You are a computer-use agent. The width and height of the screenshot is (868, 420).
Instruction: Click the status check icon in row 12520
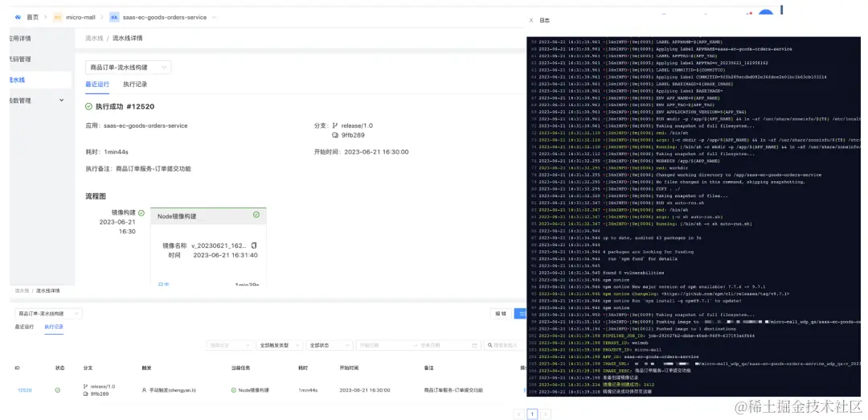tap(58, 390)
